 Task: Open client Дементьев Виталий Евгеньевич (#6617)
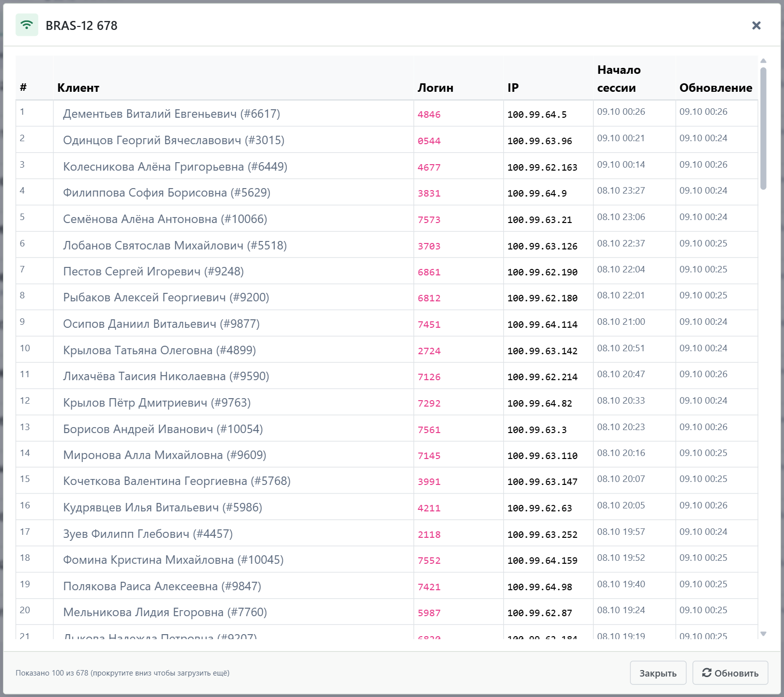click(172, 114)
